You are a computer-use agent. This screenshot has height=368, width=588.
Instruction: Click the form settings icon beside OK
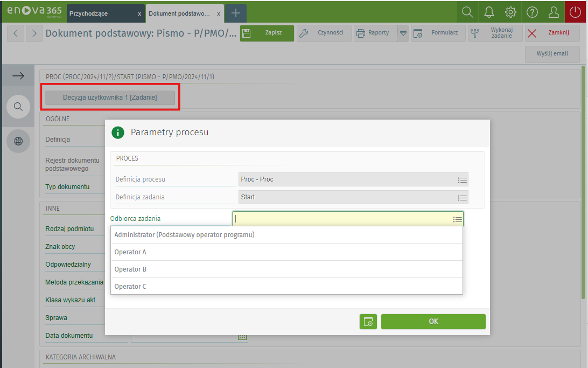[368, 322]
